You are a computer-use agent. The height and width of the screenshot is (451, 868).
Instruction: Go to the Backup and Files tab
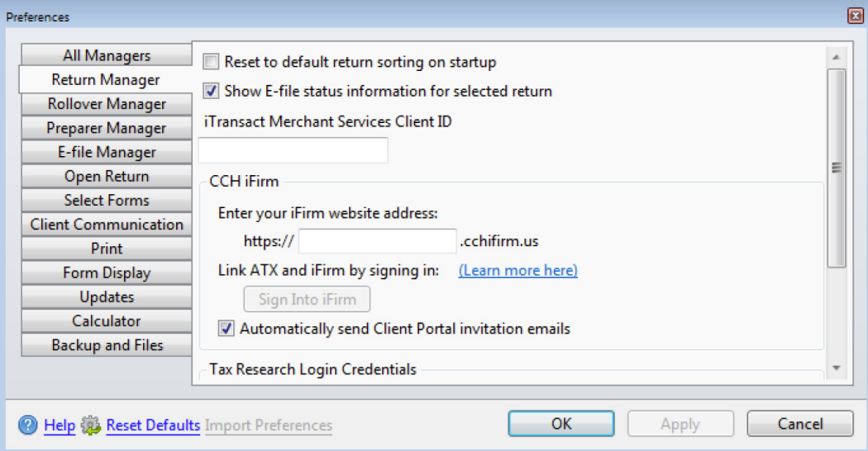pyautogui.click(x=107, y=345)
